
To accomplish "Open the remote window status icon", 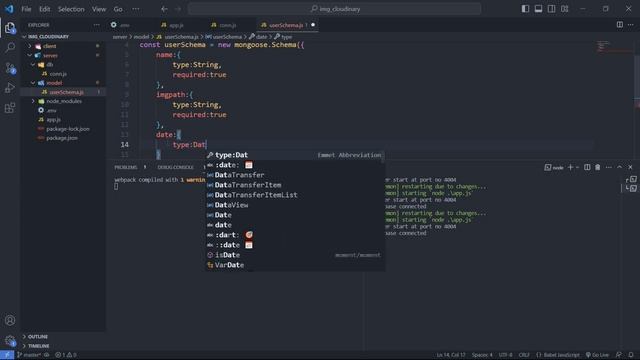I will [x=7, y=355].
